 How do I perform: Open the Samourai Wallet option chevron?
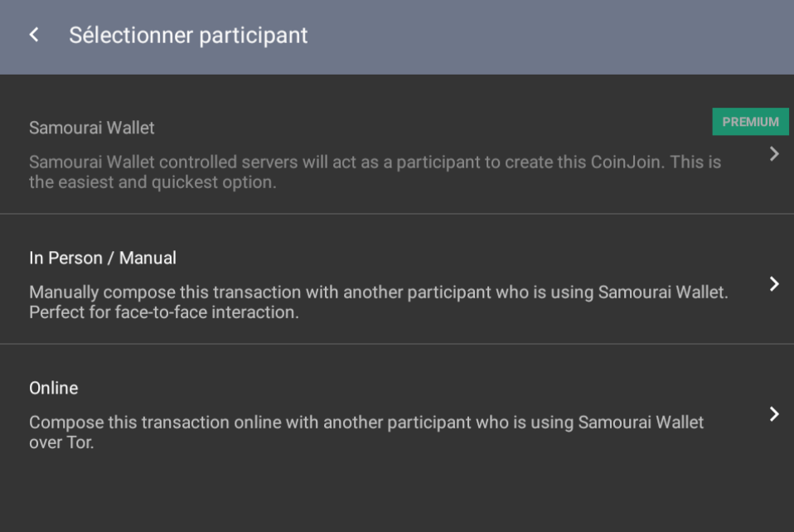(x=774, y=154)
